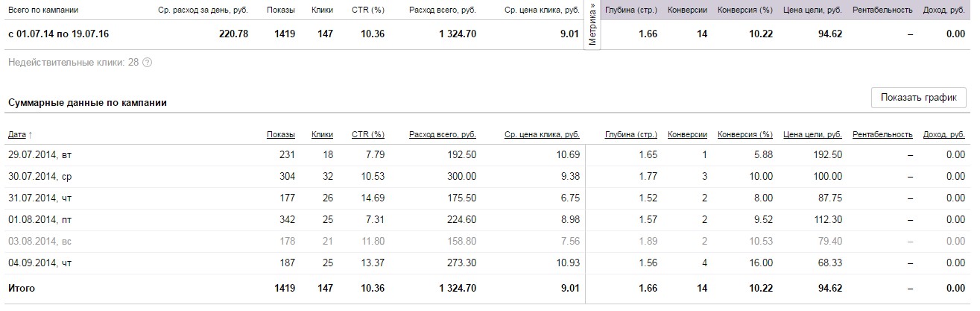Viewport: 980px width, 311px height.
Task: Click the 10.69 click price for 29.07.2014
Action: [x=567, y=155]
